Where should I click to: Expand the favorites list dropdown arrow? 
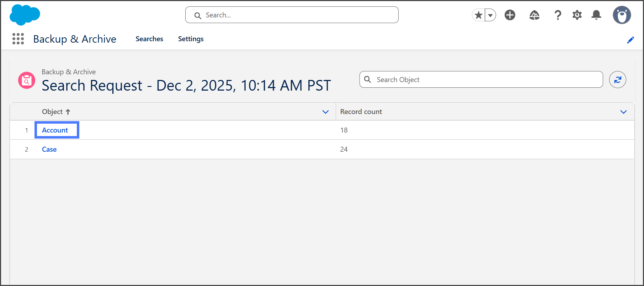490,15
